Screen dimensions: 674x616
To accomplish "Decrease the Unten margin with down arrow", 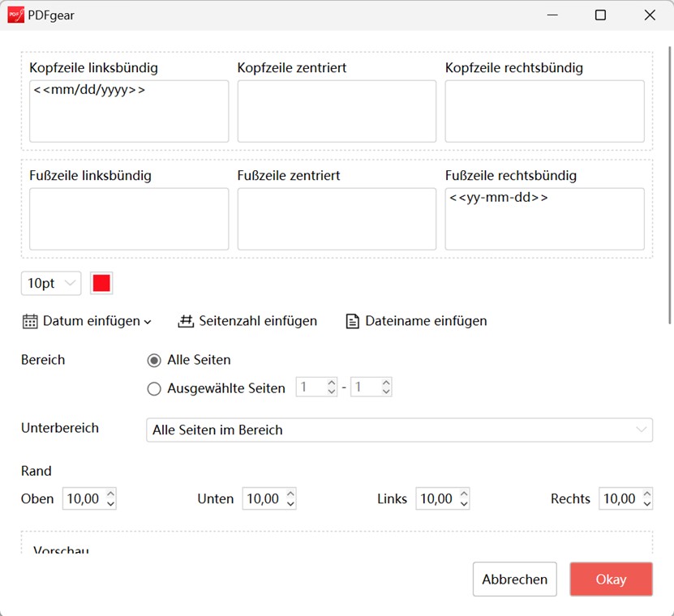I will tap(290, 504).
